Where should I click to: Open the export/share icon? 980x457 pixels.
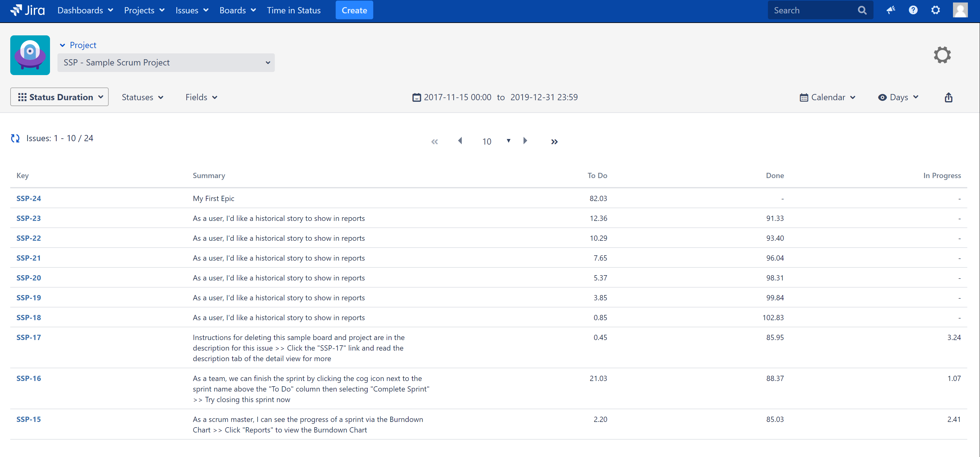coord(948,97)
